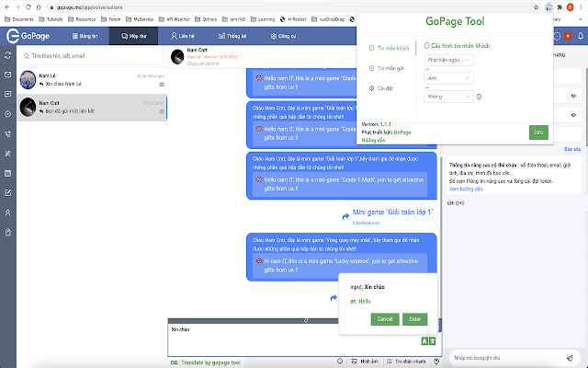
Task: Open the Documents bookmark folder
Action: pos(19,19)
